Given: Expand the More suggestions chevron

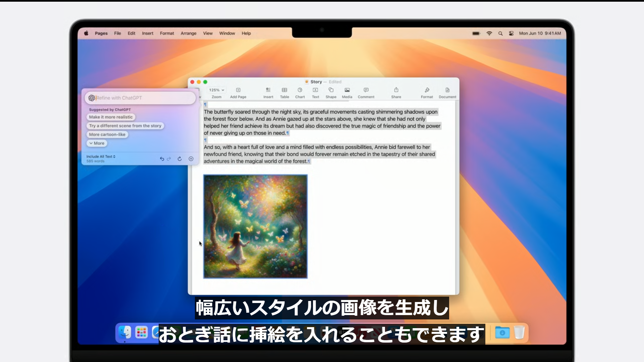Looking at the screenshot, I should tap(97, 143).
